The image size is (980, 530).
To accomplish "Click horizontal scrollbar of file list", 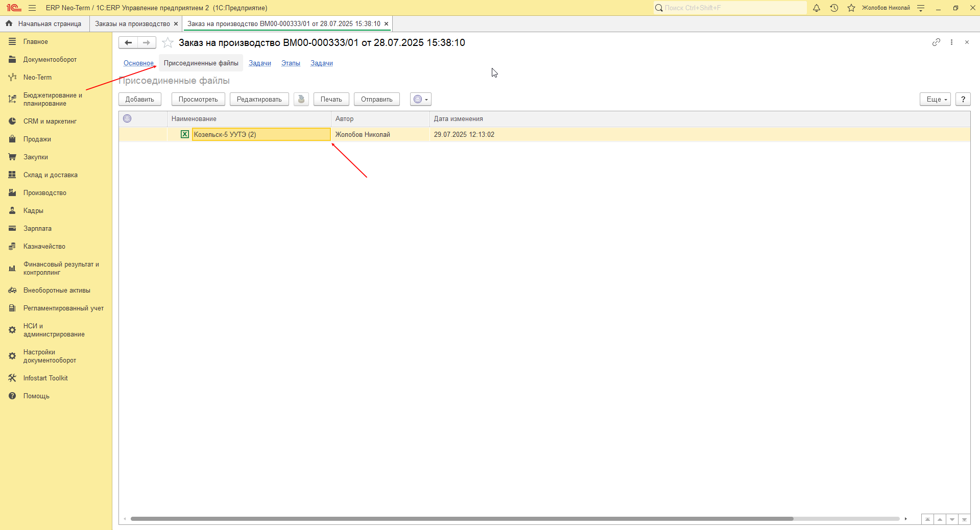I will coord(462,519).
